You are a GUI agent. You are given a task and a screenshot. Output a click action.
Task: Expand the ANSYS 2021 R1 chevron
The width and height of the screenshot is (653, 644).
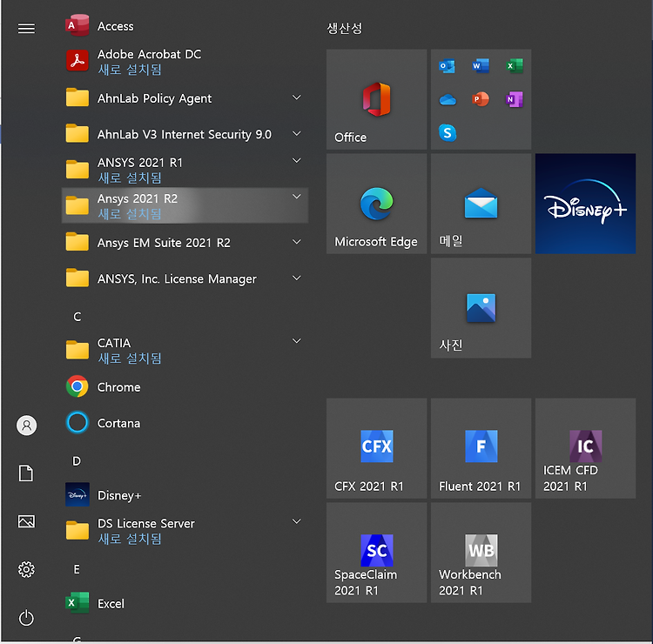297,161
